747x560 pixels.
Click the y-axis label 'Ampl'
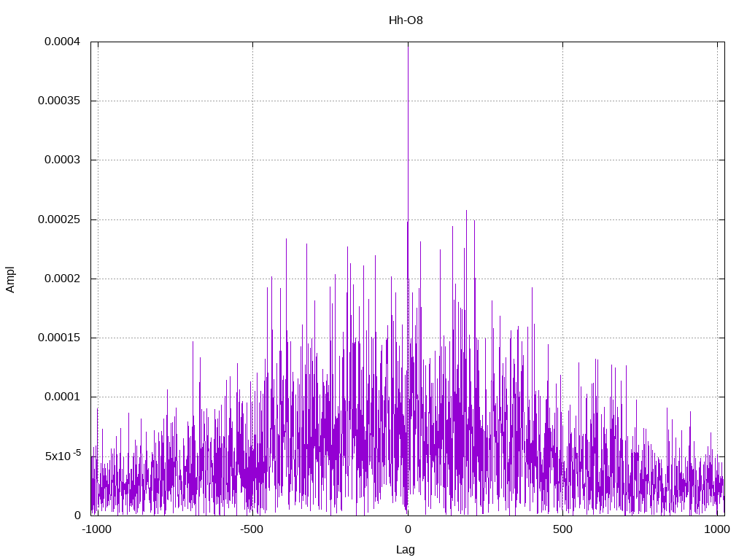(10, 279)
